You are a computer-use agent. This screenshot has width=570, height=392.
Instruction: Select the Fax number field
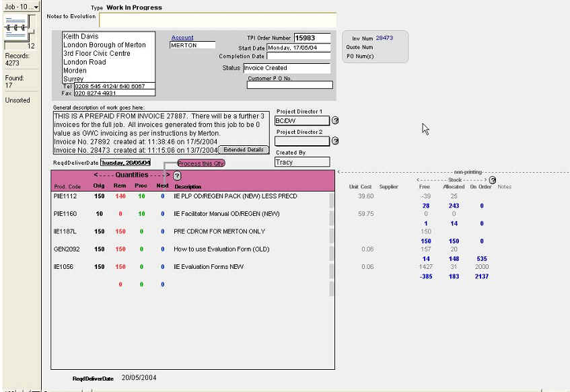click(114, 93)
